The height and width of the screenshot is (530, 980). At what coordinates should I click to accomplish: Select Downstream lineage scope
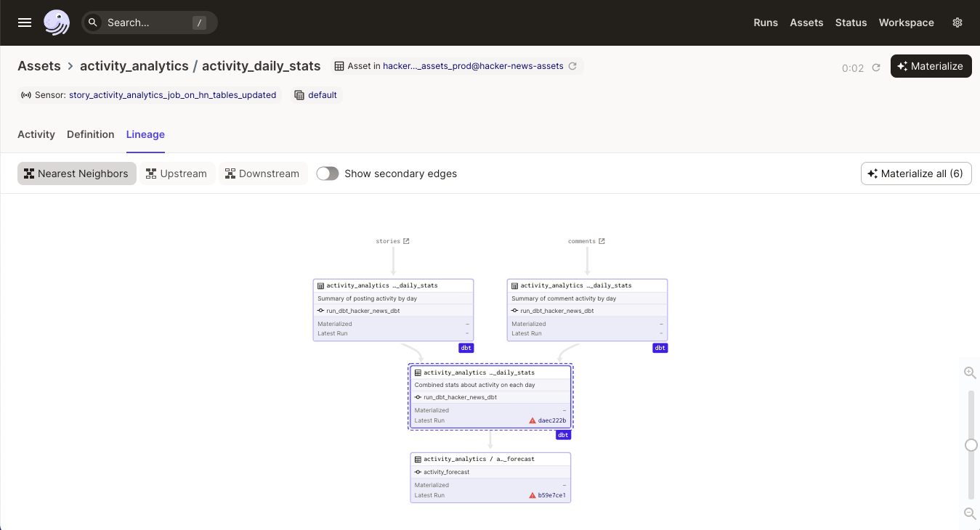(x=262, y=174)
